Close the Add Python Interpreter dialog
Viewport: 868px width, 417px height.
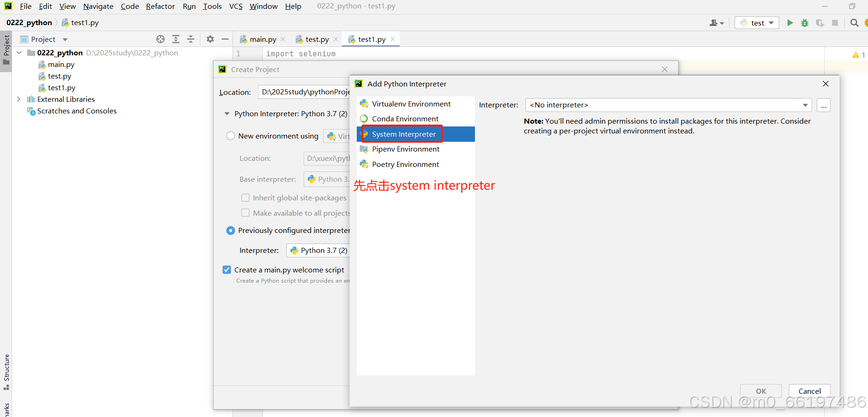[826, 84]
